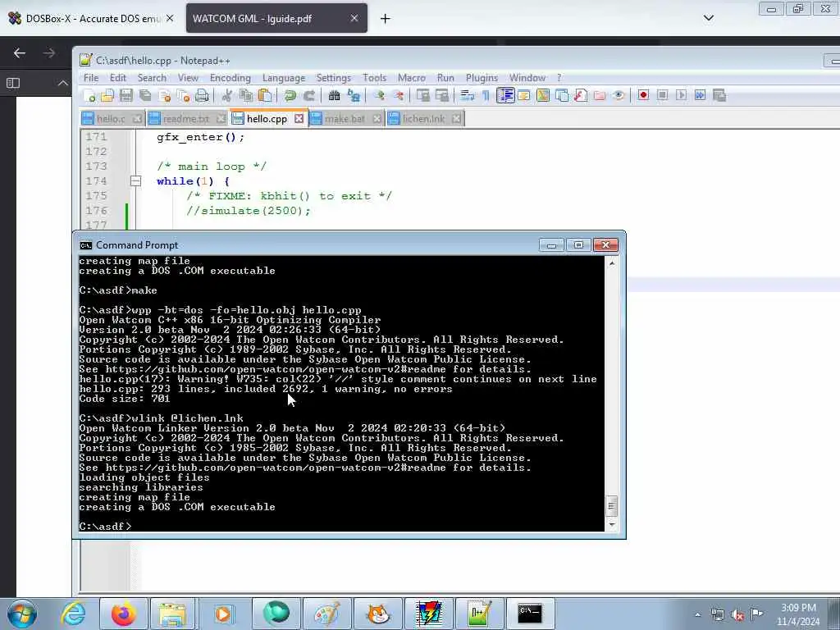Open Notepad++ from the taskbar

point(478,614)
